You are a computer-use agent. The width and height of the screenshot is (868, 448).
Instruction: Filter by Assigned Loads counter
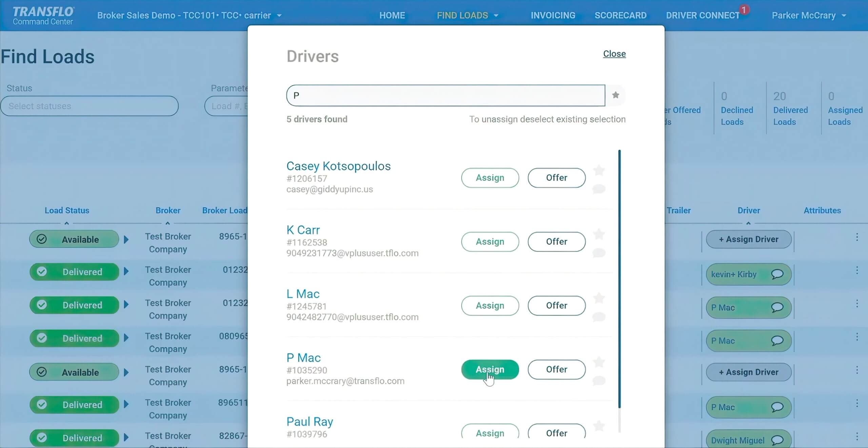845,108
